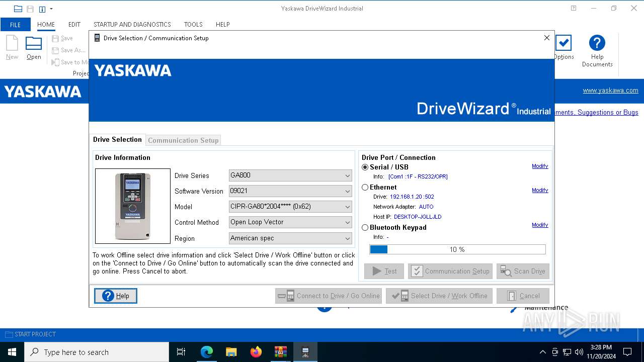Click the drive image thumbnail of GA800

[133, 206]
